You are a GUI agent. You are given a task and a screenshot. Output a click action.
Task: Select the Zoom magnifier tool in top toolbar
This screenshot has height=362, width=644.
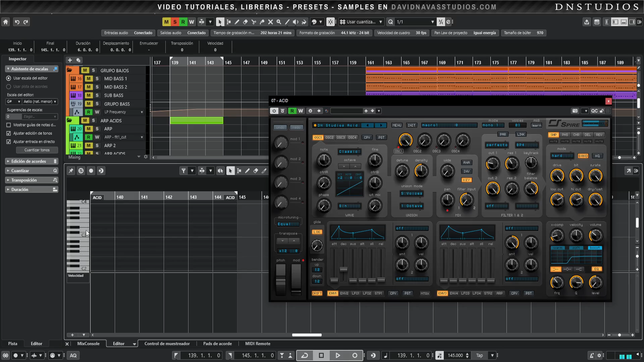279,22
